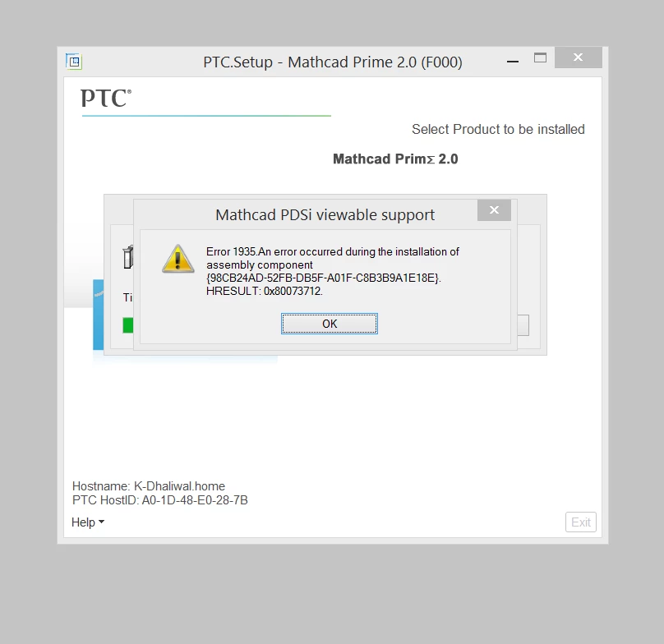Viewport: 664px width, 644px height.
Task: Click the HRESULT error message text
Action: pos(265,292)
